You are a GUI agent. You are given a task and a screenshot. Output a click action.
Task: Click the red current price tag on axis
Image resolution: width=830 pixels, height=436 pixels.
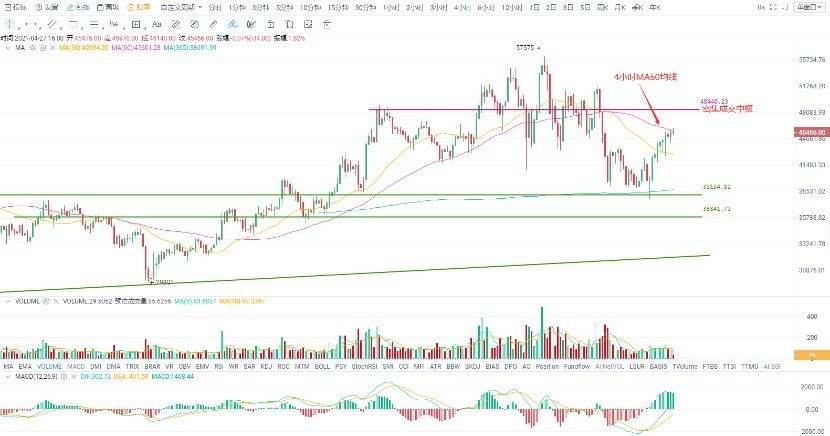point(810,132)
